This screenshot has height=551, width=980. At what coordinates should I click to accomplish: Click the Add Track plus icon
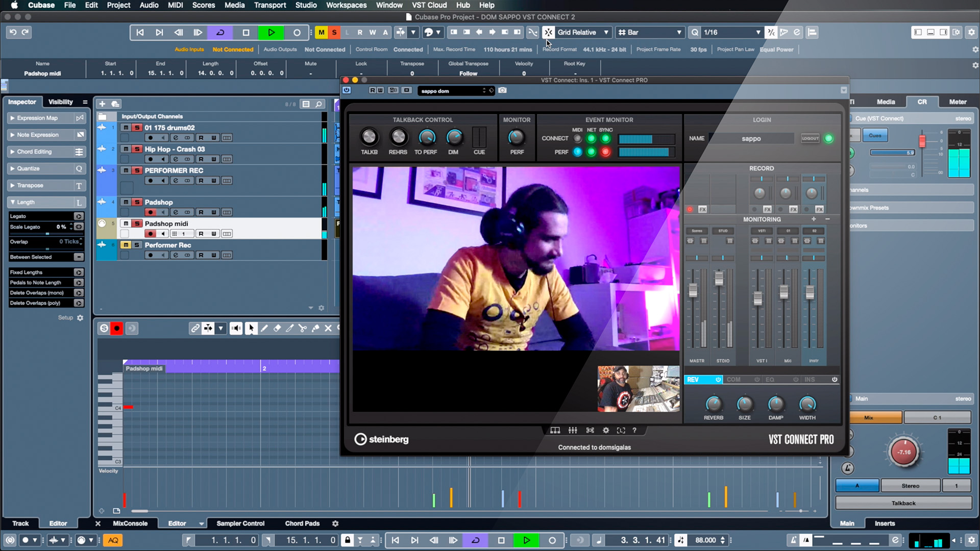102,104
